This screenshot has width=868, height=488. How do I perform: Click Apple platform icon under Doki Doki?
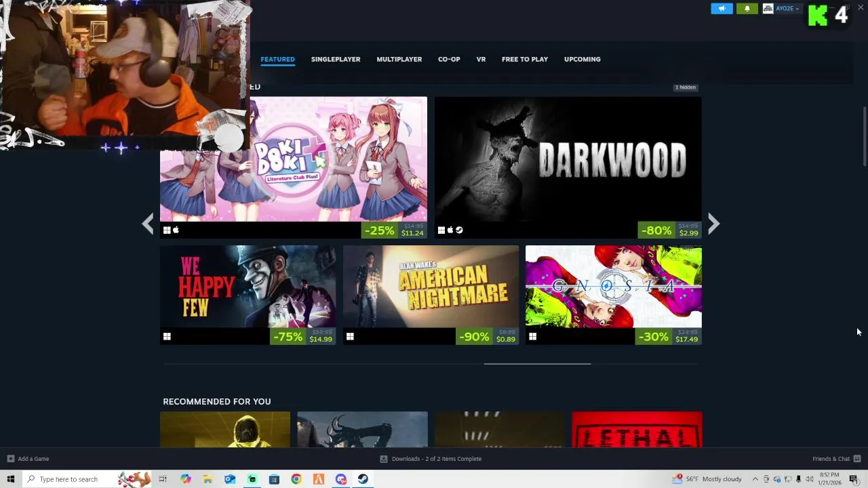click(176, 230)
